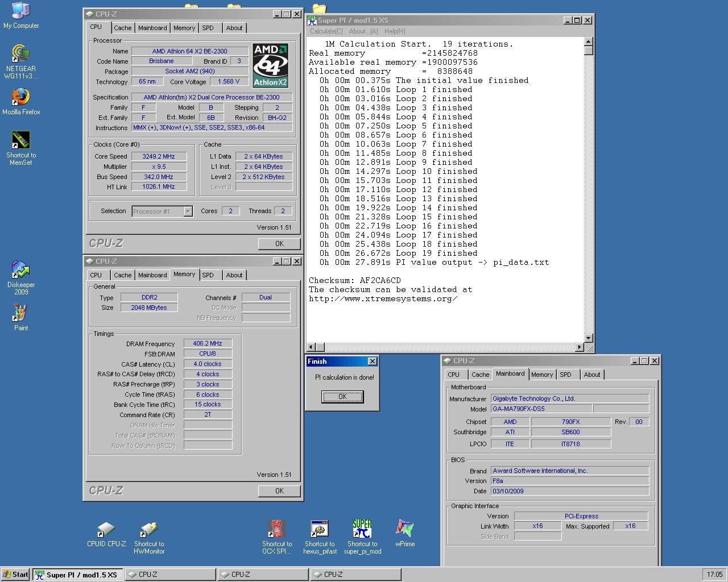Open the wPrime desktop icon
Screen dimensions: 728x582
[405, 533]
